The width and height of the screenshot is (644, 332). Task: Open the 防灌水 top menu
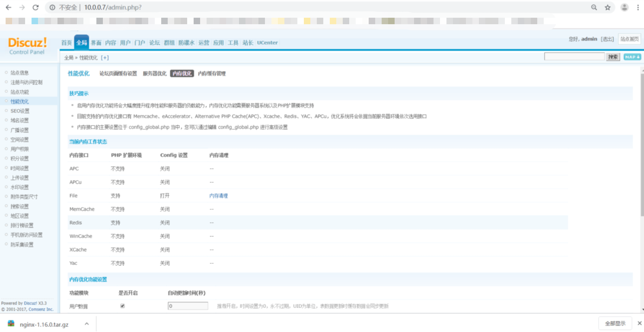(186, 43)
